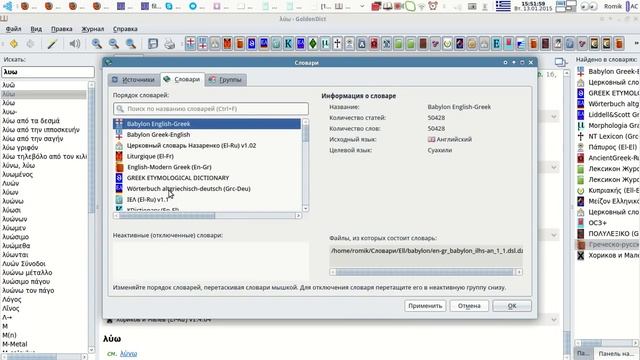Viewport: 640px width, 360px height.
Task: Open the Журнал menu
Action: click(x=93, y=29)
